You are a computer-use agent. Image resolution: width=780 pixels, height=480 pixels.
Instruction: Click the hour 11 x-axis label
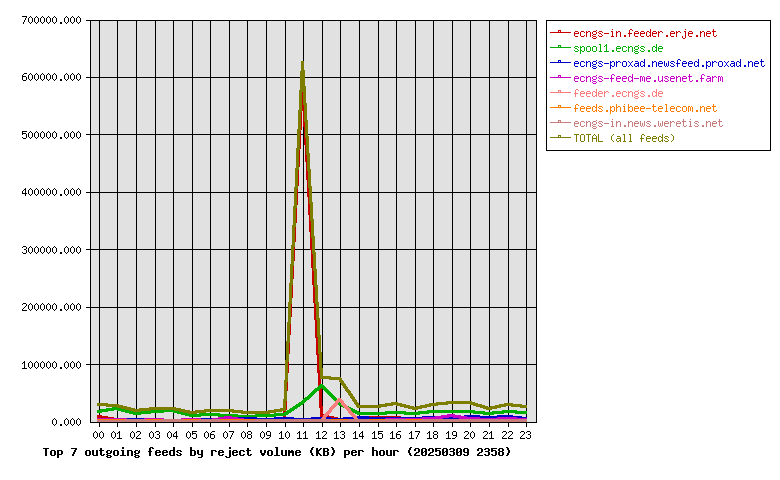pyautogui.click(x=302, y=435)
